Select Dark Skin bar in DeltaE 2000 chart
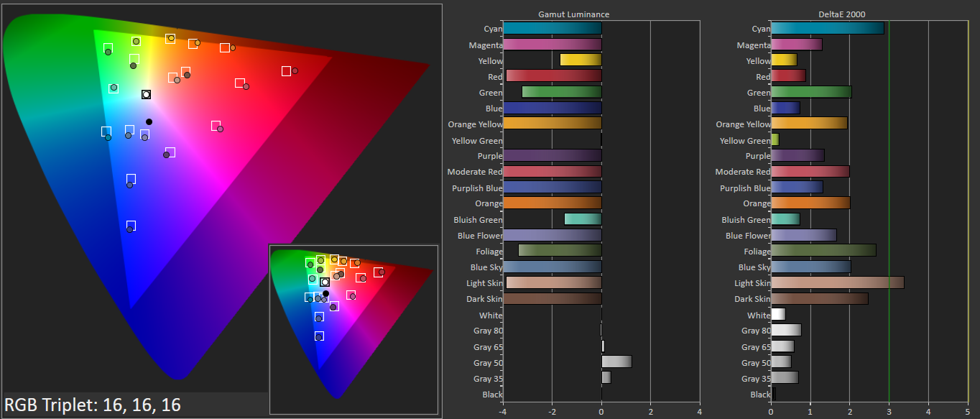This screenshot has width=980, height=419. point(819,299)
